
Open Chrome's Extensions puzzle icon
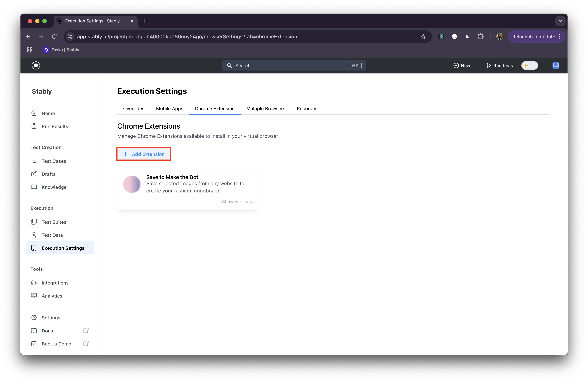480,37
